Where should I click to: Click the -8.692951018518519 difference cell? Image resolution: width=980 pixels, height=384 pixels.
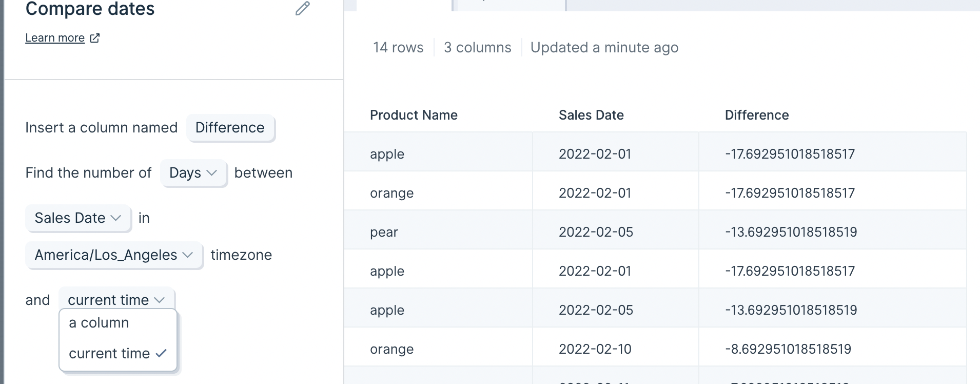click(833, 349)
